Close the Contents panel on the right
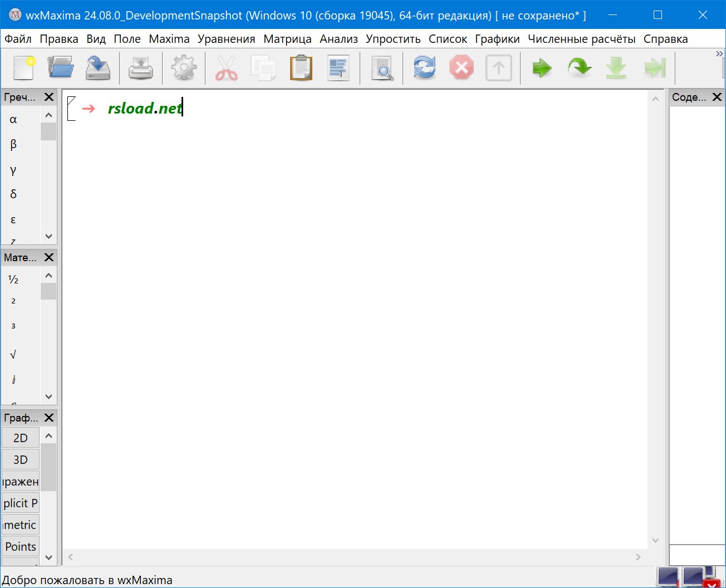This screenshot has height=588, width=726. click(717, 97)
